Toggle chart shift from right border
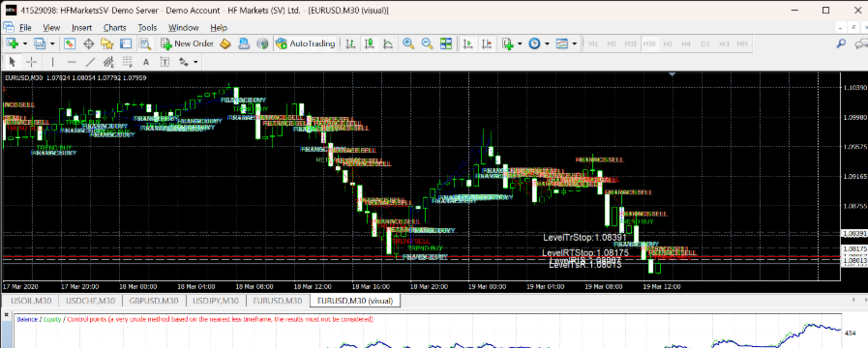Viewport: 868px width, 348px height. click(x=487, y=43)
